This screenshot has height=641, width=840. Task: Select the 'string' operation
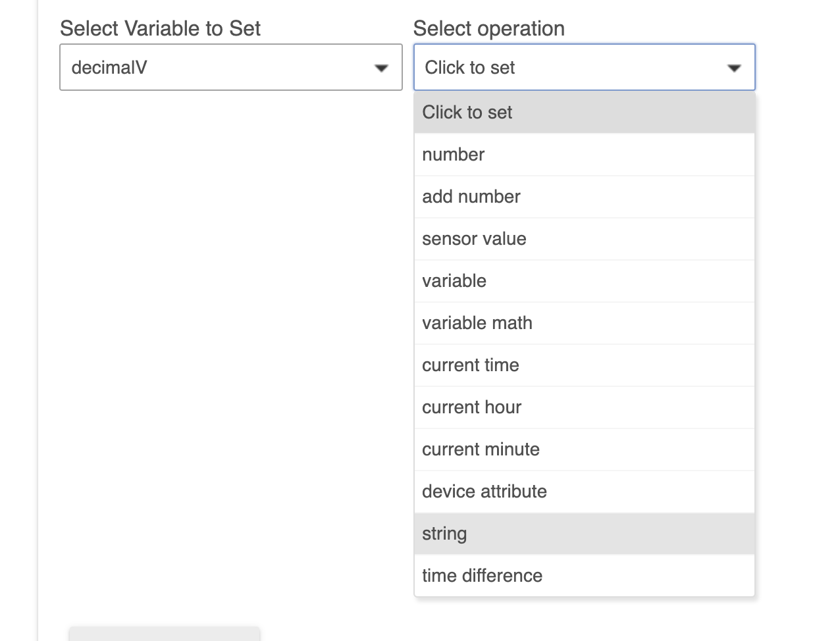[x=584, y=534]
